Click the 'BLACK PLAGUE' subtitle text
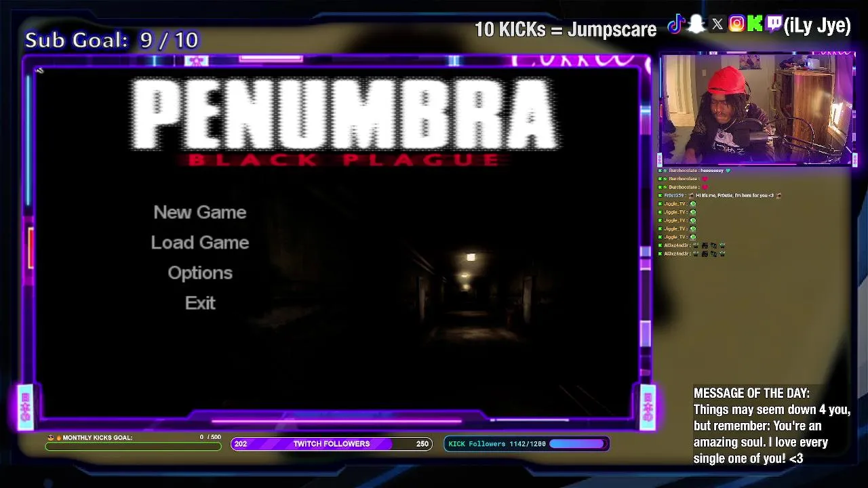Image resolution: width=868 pixels, height=488 pixels. [x=344, y=160]
